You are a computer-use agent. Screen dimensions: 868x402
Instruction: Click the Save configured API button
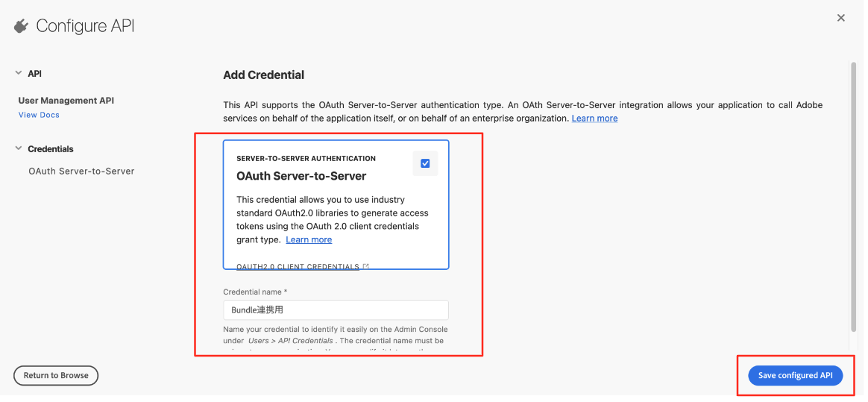point(795,375)
